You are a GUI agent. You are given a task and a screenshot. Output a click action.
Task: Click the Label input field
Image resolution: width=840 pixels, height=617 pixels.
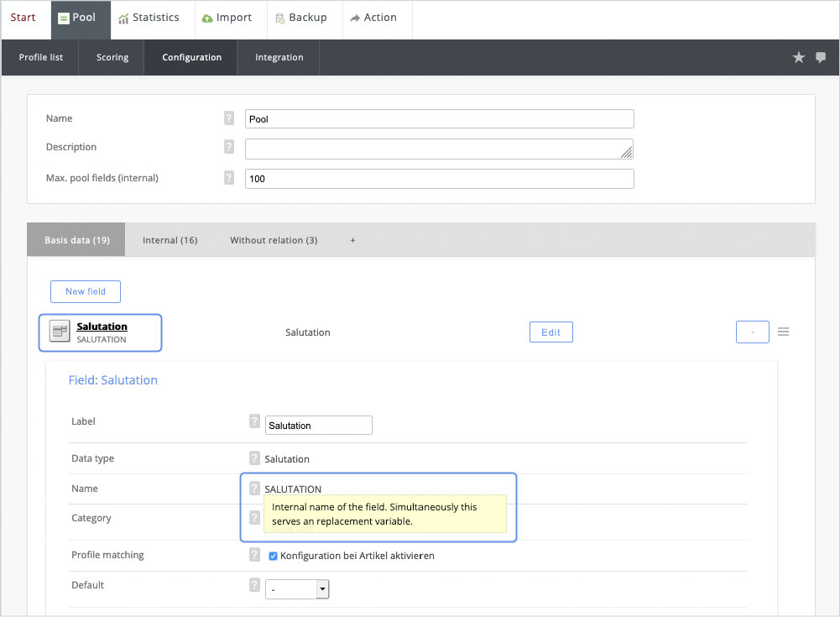(318, 426)
